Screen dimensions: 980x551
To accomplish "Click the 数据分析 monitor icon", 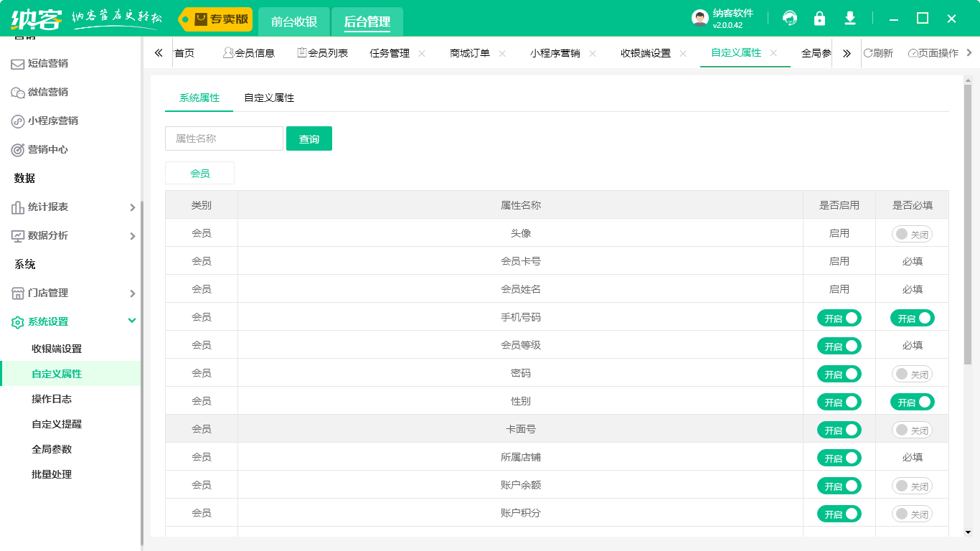I will [18, 236].
